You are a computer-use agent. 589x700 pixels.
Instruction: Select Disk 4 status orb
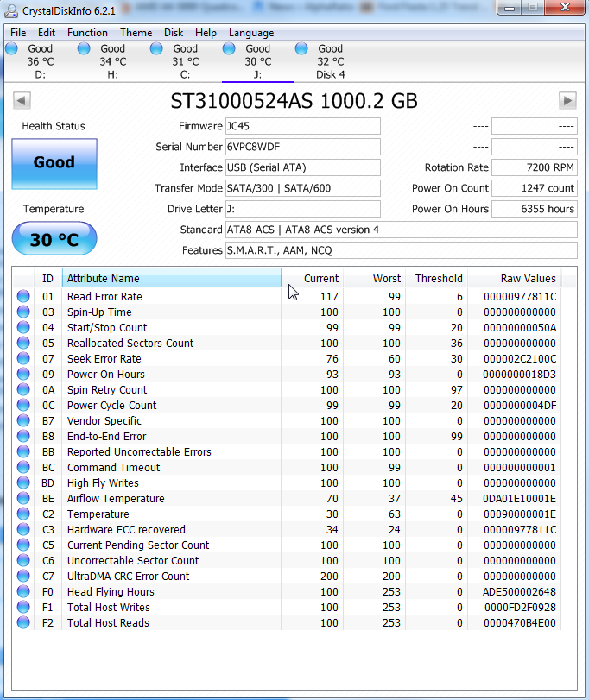click(301, 48)
